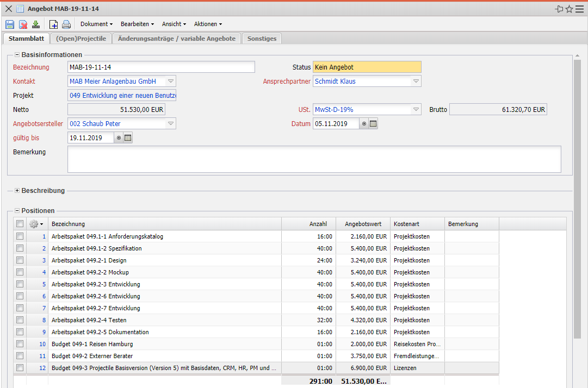The height and width of the screenshot is (388, 588).
Task: Click the new document plus icon
Action: tap(53, 24)
